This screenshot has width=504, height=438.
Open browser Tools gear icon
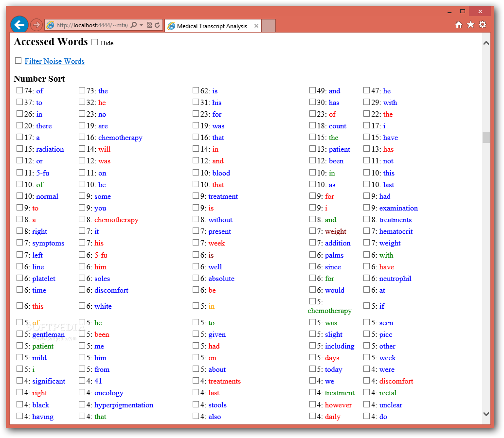point(483,25)
